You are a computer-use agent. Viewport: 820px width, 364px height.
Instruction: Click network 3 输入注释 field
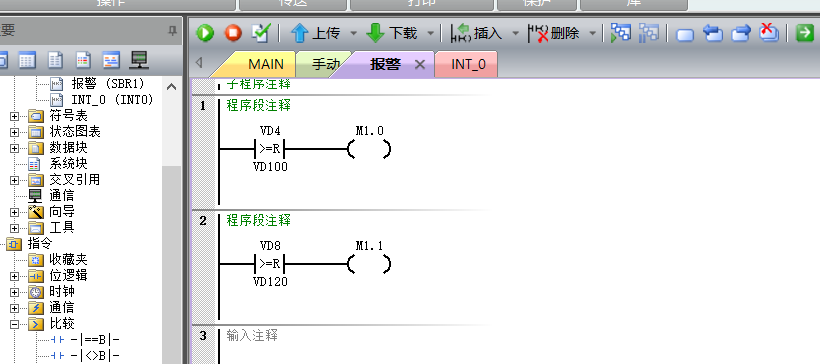(252, 336)
